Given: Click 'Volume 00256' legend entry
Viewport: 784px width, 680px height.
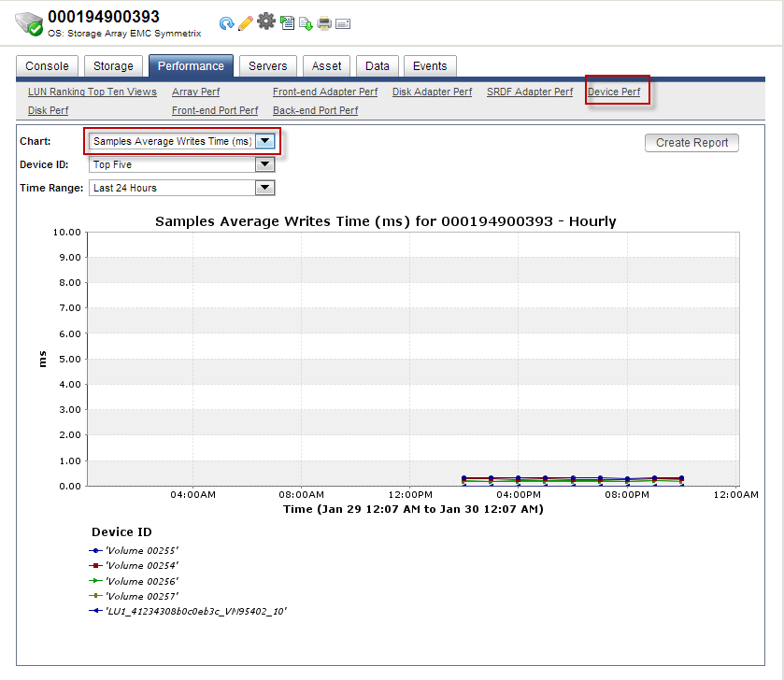Looking at the screenshot, I should pos(134,581).
